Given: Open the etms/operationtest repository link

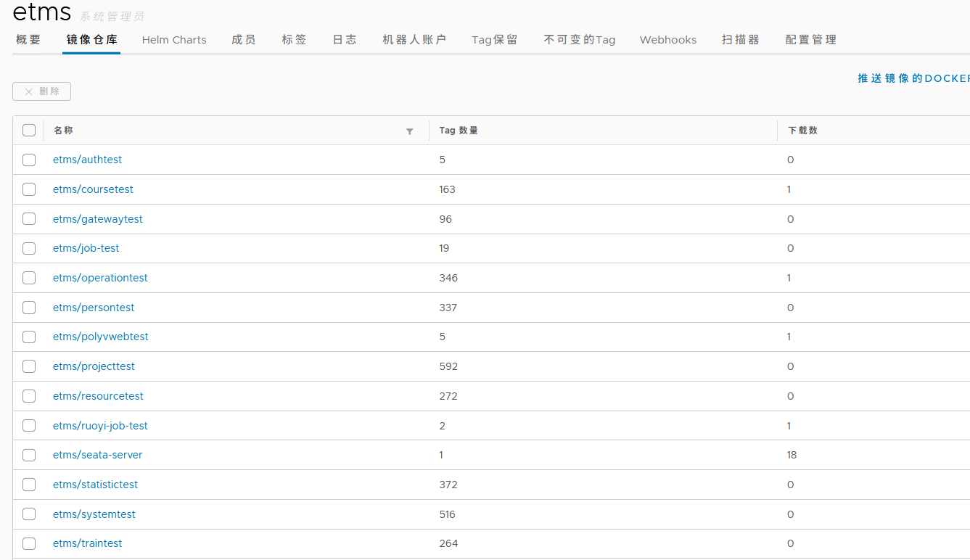Looking at the screenshot, I should point(101,278).
